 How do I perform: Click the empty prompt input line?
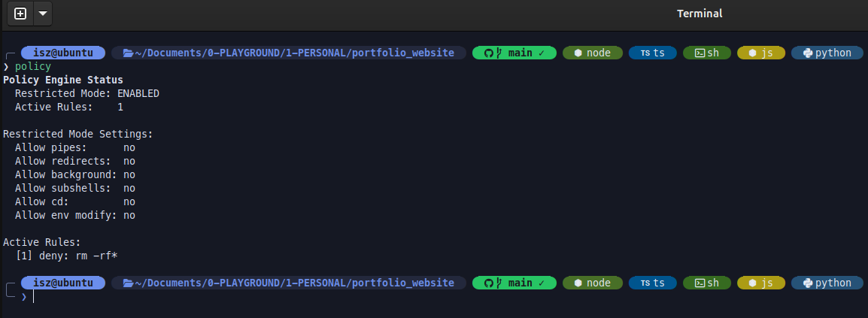click(x=226, y=297)
